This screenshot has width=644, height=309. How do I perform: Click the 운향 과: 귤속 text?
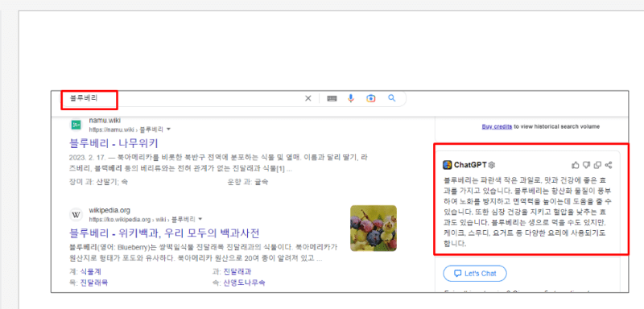(248, 182)
